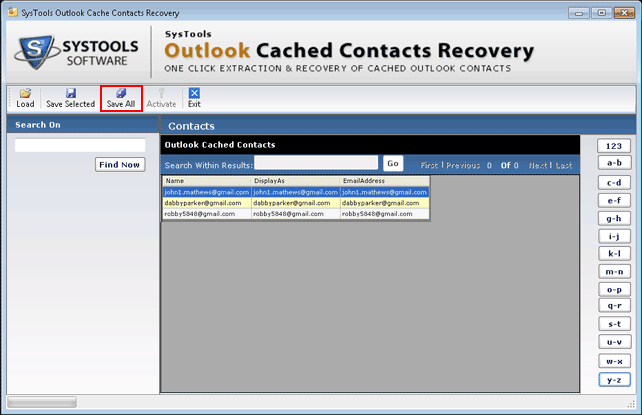Select robby5848@gmail.com in DisplayAs column
The width and height of the screenshot is (642, 415).
296,214
